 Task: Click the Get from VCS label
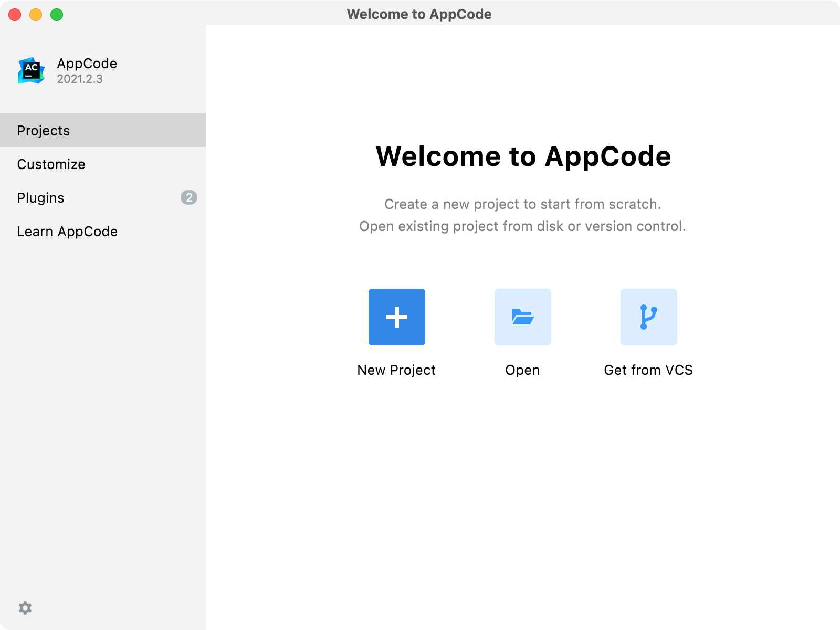pyautogui.click(x=648, y=370)
